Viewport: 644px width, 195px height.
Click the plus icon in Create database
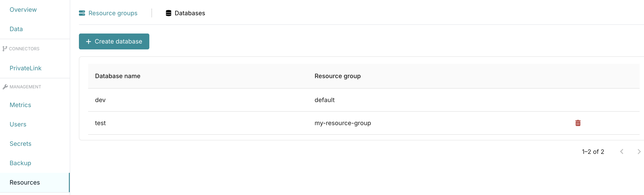(88, 41)
